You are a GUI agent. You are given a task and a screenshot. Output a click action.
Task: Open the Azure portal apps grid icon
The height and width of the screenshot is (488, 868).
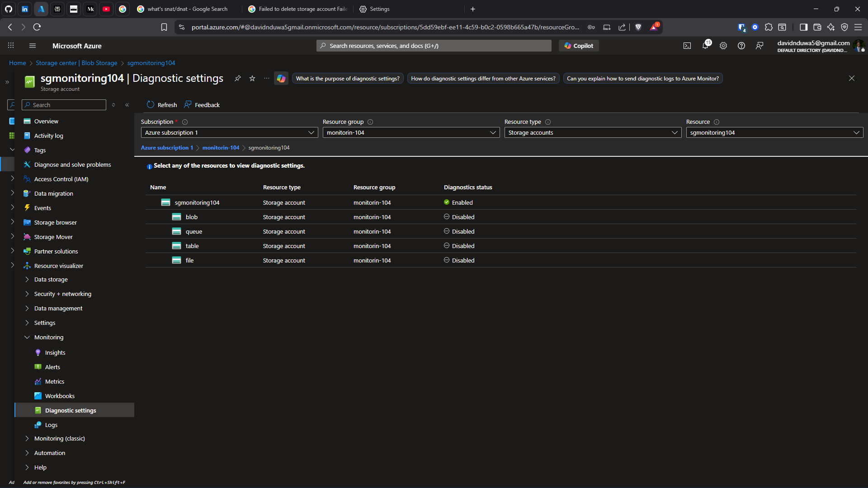(x=11, y=46)
